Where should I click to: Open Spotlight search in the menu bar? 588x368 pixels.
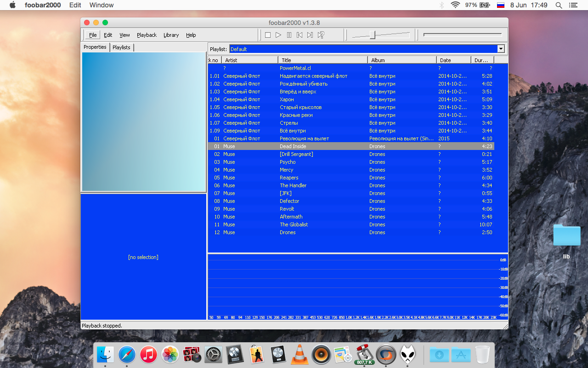(x=559, y=5)
